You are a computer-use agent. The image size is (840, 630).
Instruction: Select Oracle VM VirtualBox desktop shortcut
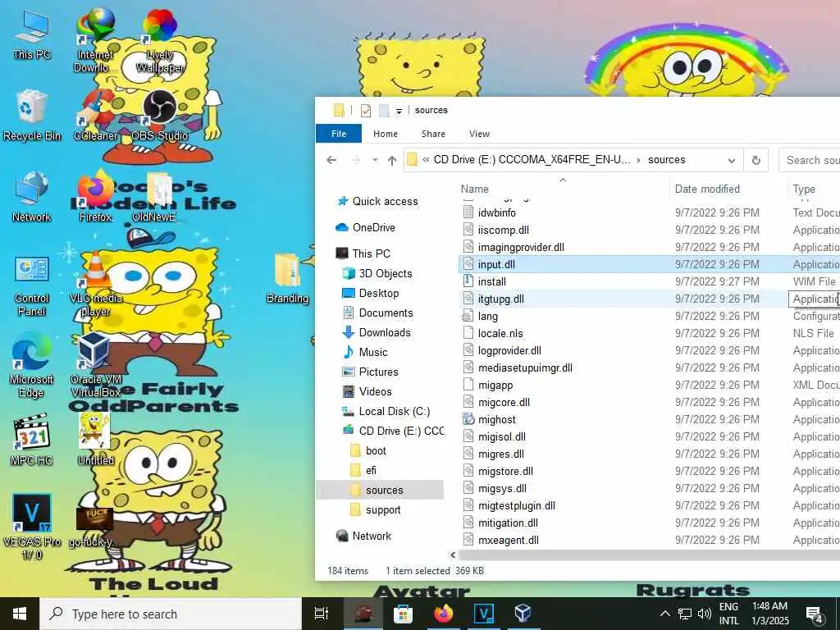tap(95, 366)
